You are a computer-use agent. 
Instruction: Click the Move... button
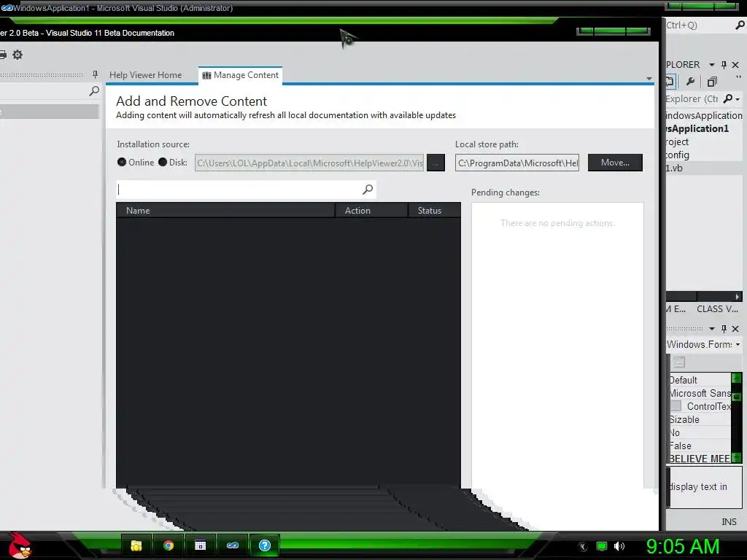coord(615,163)
